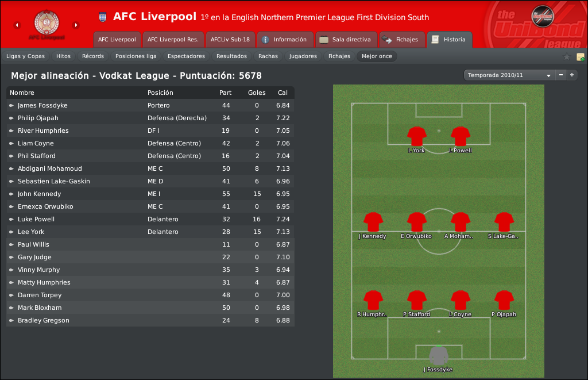This screenshot has width=588, height=380.
Task: Open the Fichajes tab in the club header
Action: pos(402,40)
